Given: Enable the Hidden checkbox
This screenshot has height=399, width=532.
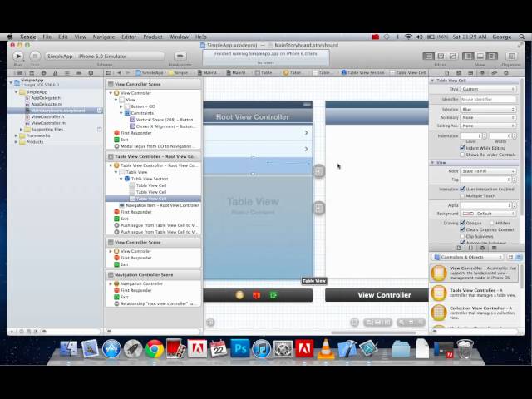Looking at the screenshot, I should (x=491, y=223).
